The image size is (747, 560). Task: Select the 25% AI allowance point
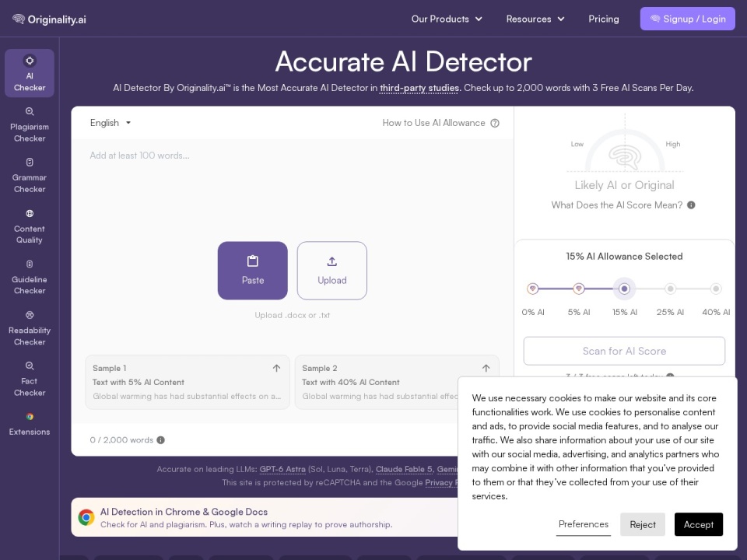(x=670, y=289)
